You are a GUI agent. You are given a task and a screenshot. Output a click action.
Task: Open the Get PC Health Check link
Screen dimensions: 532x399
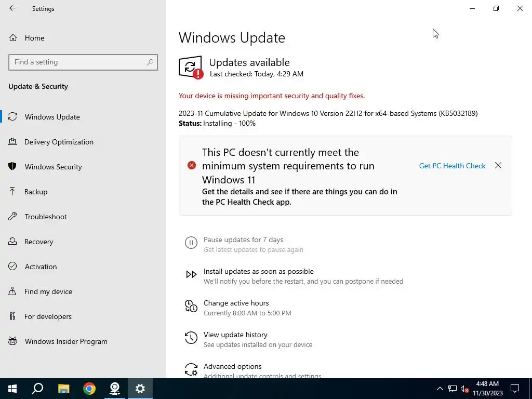pos(453,166)
